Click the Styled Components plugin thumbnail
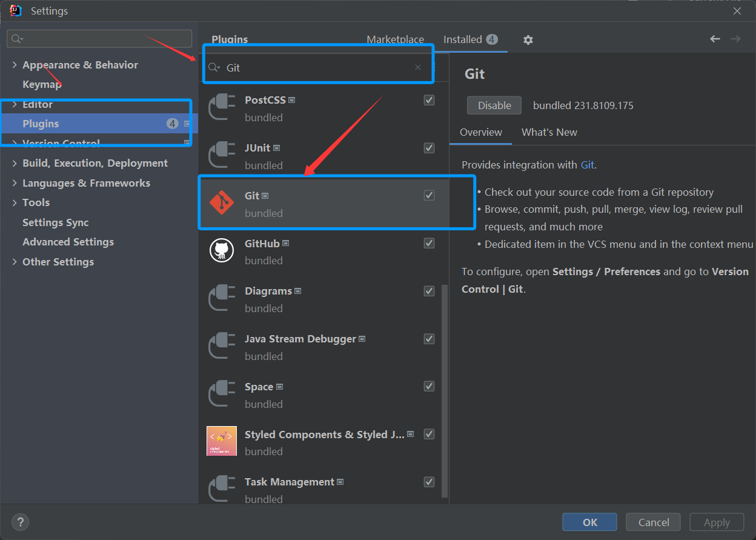The height and width of the screenshot is (540, 756). coord(222,441)
